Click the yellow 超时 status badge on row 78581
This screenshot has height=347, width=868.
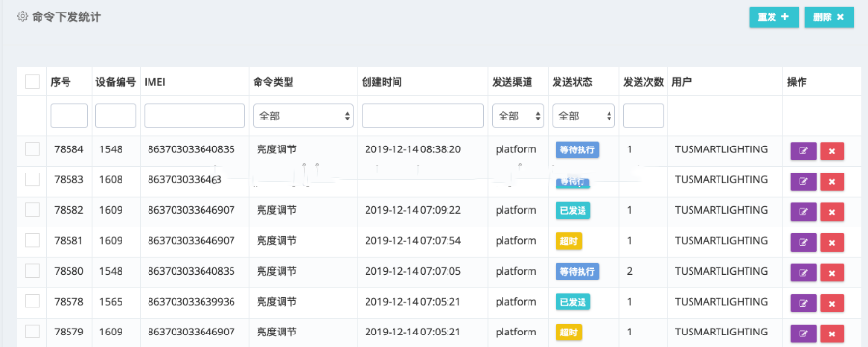[x=568, y=241]
